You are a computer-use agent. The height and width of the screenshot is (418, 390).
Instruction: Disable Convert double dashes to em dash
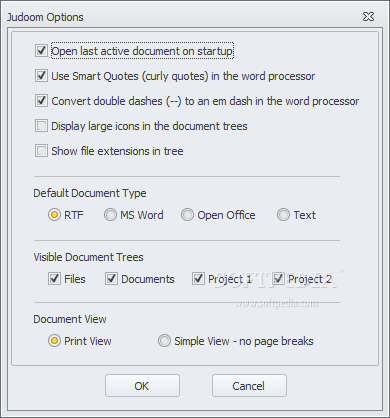point(41,101)
